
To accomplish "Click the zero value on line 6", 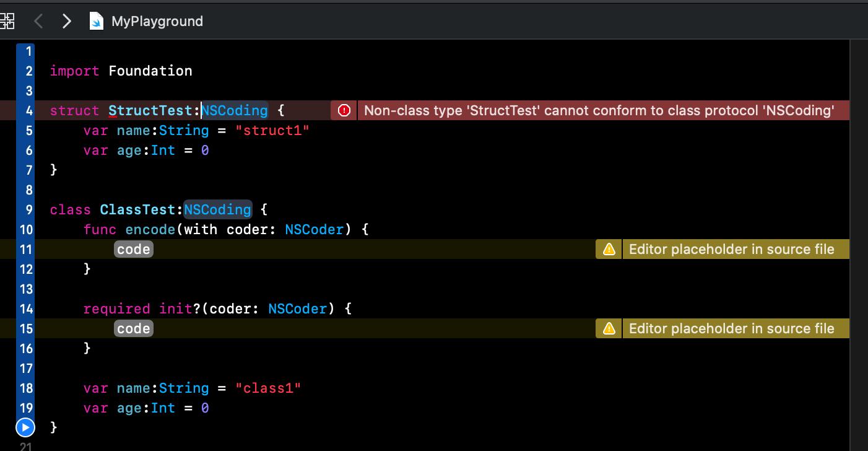I will coord(205,150).
